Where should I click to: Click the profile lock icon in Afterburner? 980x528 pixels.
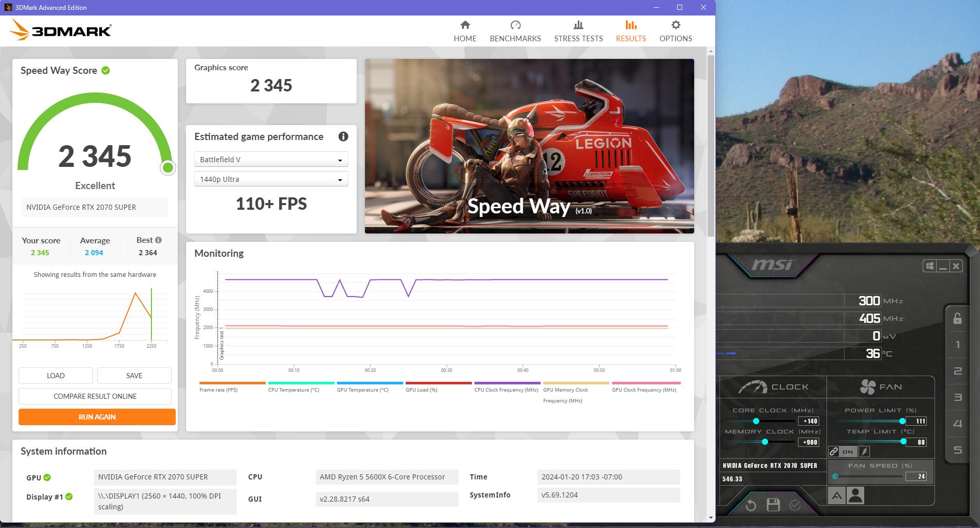(957, 318)
